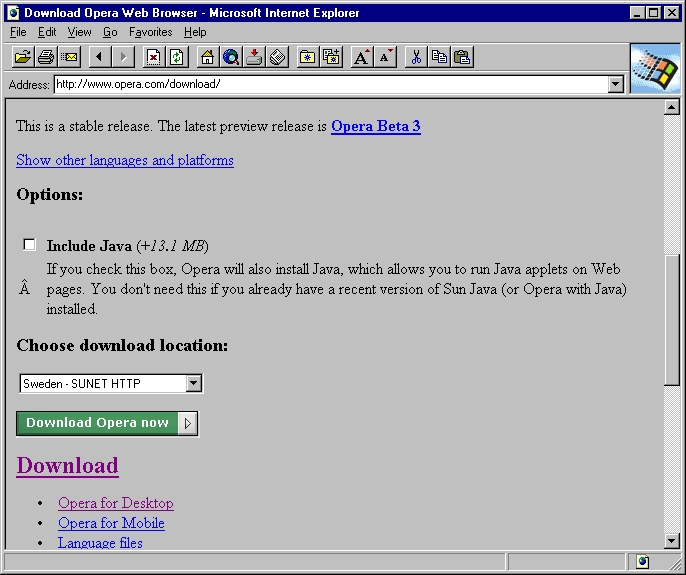Open the Language files link
The height and width of the screenshot is (575, 686).
point(100,543)
